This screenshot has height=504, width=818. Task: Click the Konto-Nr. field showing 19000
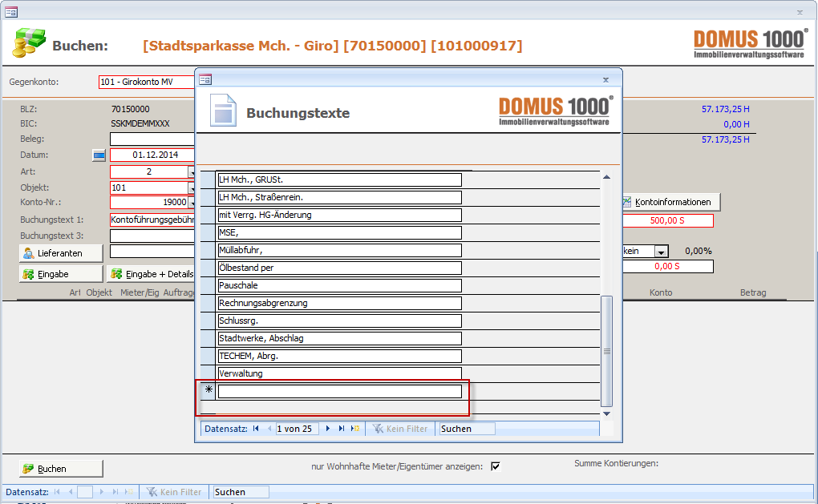pyautogui.click(x=148, y=202)
